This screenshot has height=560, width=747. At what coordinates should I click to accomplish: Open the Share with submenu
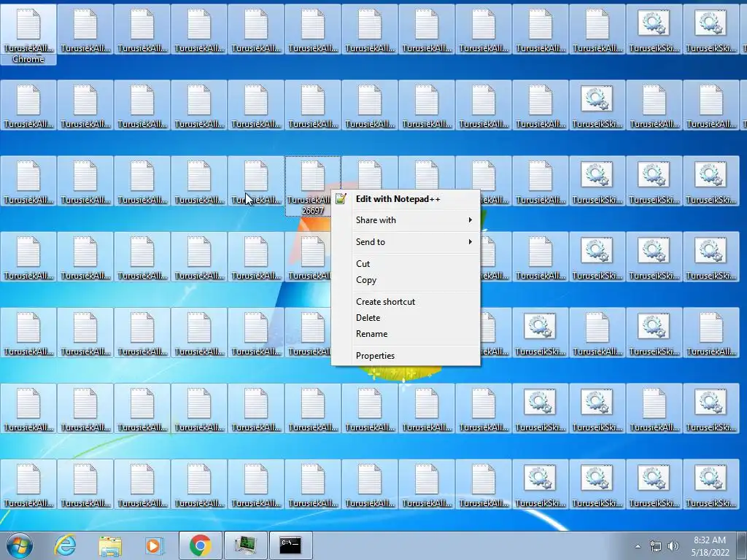tap(406, 220)
